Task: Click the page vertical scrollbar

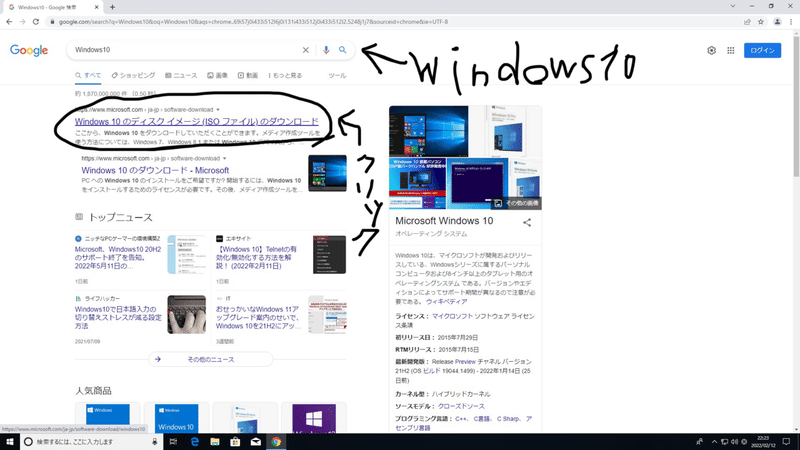Action: [x=796, y=107]
